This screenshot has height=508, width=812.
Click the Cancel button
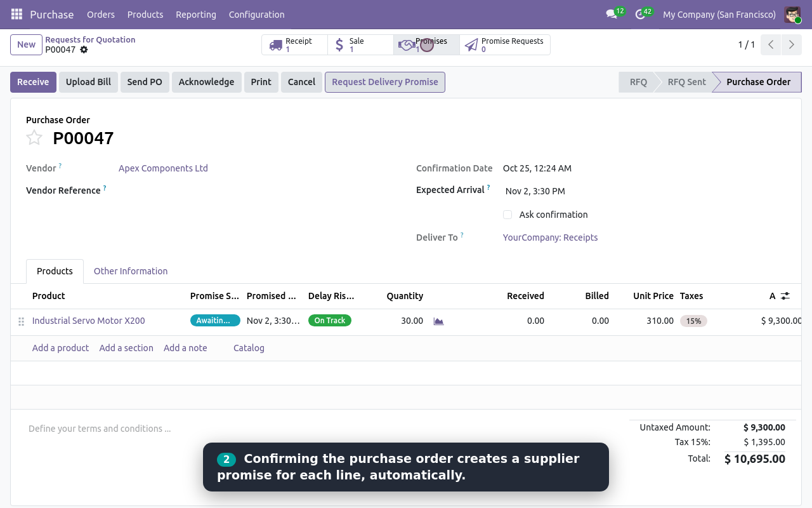coord(301,82)
